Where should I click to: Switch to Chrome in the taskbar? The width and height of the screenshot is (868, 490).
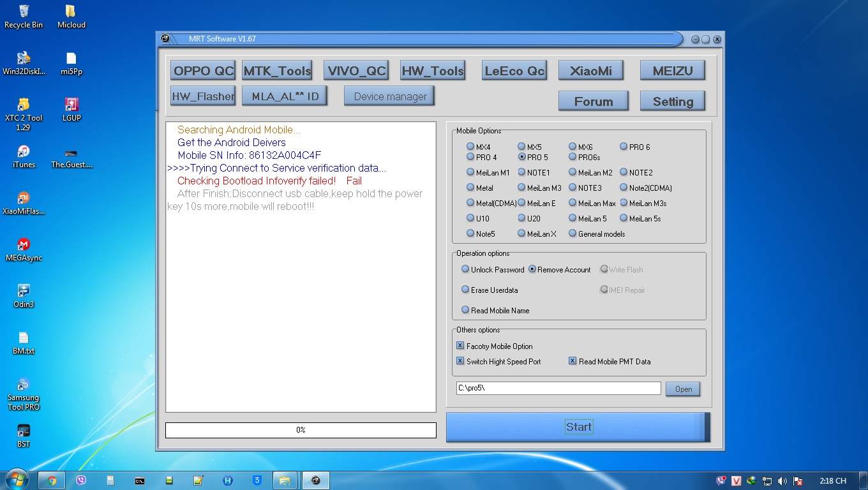(x=52, y=480)
